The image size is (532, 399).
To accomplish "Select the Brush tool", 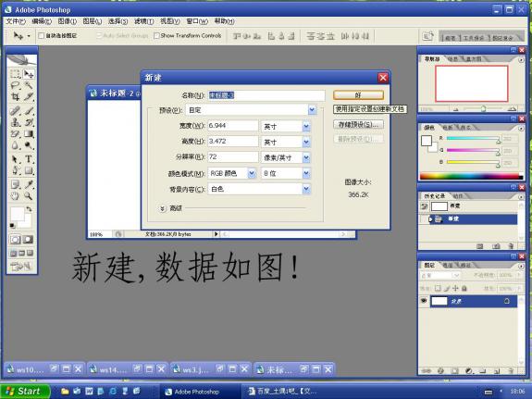I will [29, 111].
